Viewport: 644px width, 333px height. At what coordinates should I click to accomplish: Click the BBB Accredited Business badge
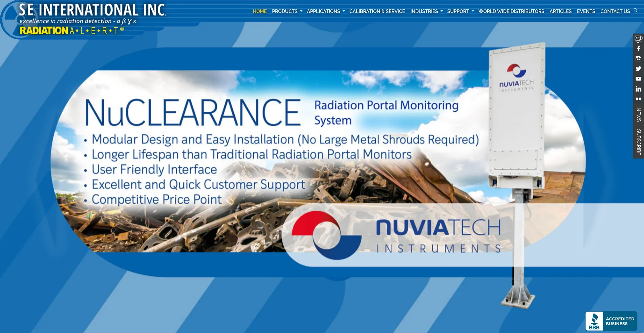(611, 321)
